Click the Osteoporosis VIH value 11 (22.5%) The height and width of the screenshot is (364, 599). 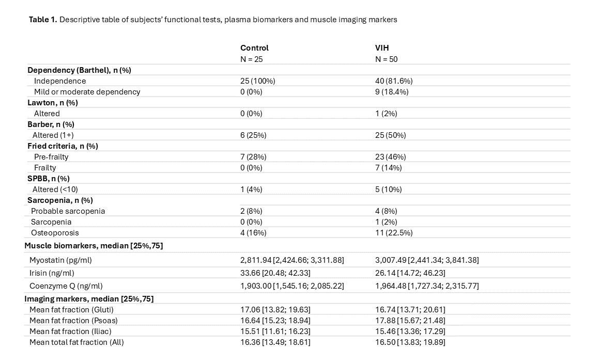tap(394, 233)
